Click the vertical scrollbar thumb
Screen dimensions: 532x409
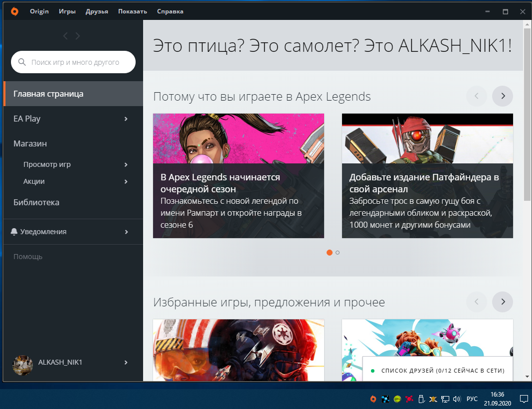click(527, 114)
